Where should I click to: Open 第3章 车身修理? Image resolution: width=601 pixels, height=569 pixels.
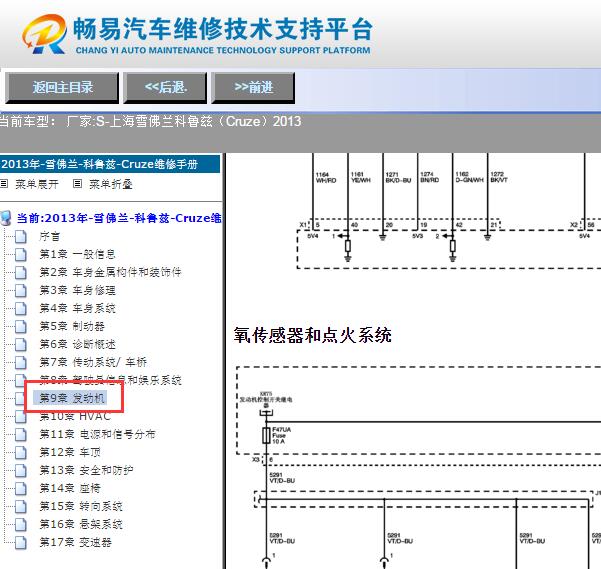77,290
